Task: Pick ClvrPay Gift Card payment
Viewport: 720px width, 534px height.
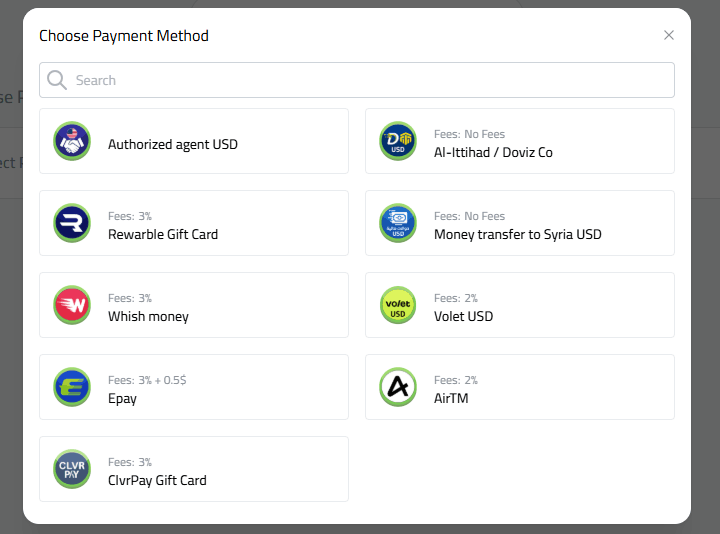Action: [x=194, y=469]
